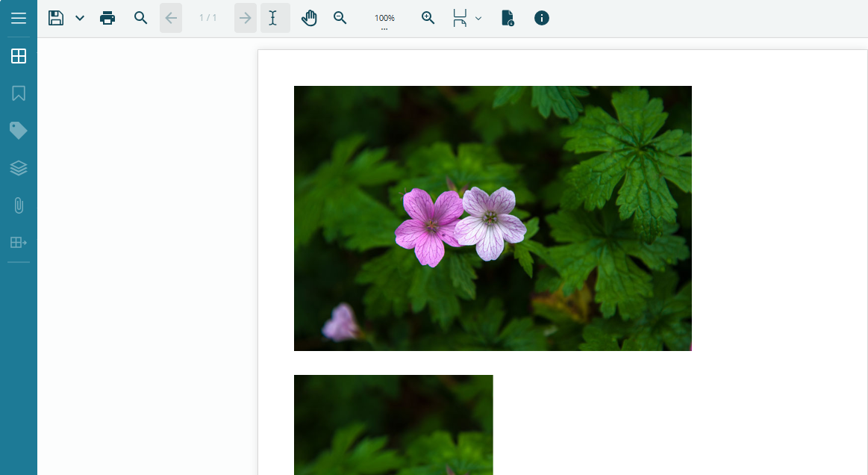
Task: Click the second smaller flower image
Action: coord(393,424)
